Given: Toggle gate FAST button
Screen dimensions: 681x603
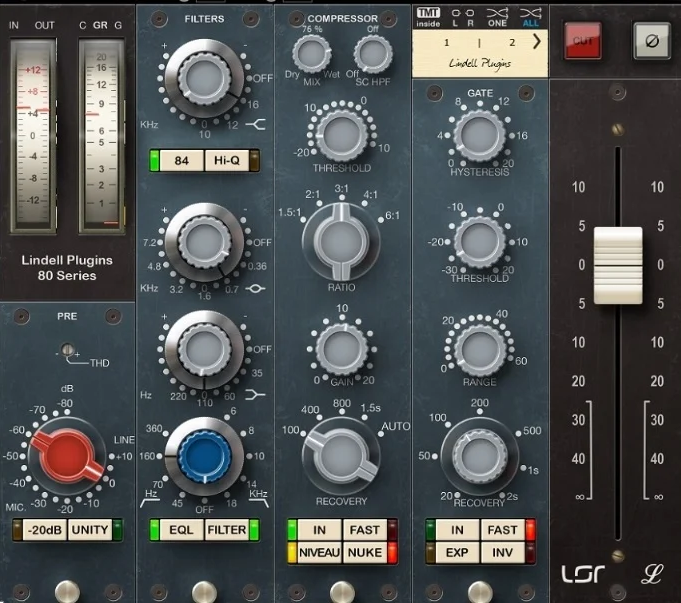Looking at the screenshot, I should pos(502,530).
